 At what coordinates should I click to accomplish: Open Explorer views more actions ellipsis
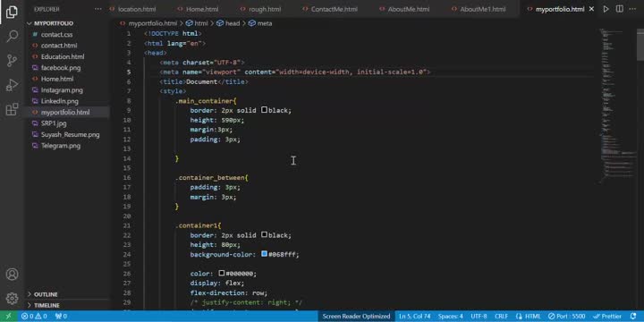[97, 9]
